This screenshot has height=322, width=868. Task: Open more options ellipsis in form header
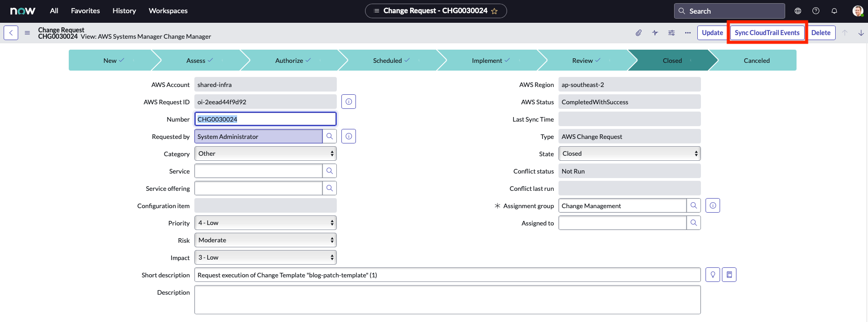688,33
